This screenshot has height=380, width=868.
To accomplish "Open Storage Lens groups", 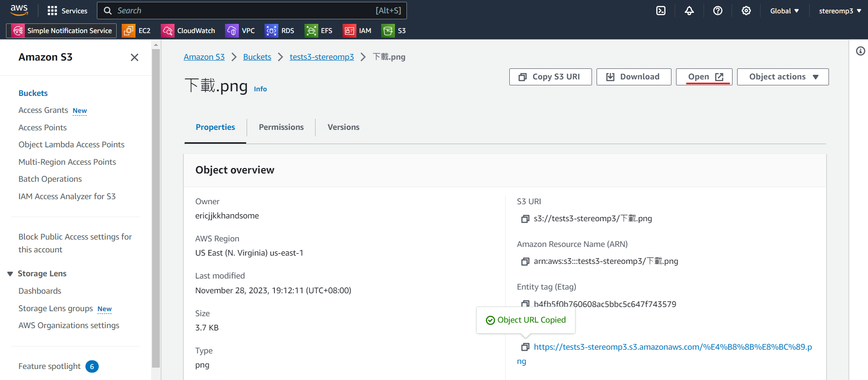I will click(56, 308).
